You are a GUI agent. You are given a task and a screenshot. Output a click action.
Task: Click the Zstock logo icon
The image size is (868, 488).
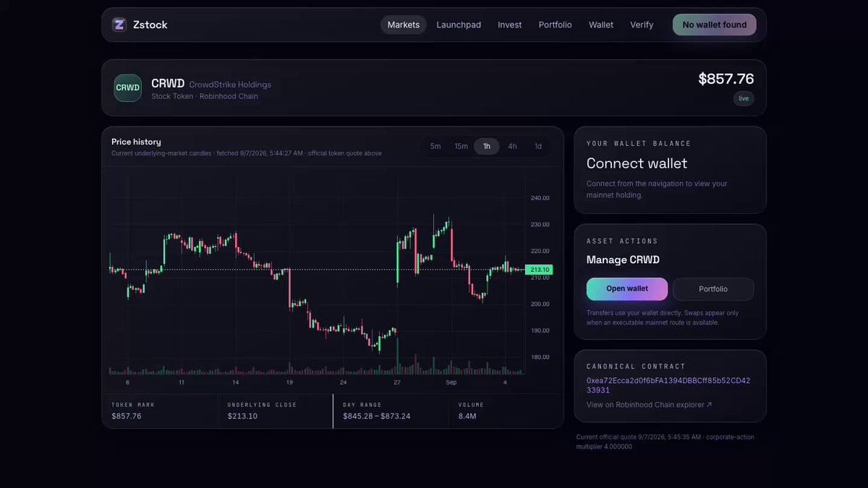coord(119,25)
